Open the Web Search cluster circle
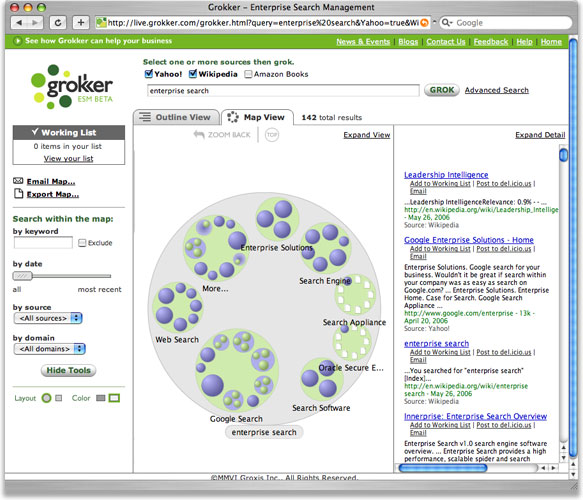This screenshot has height=500, width=583. click(178, 307)
